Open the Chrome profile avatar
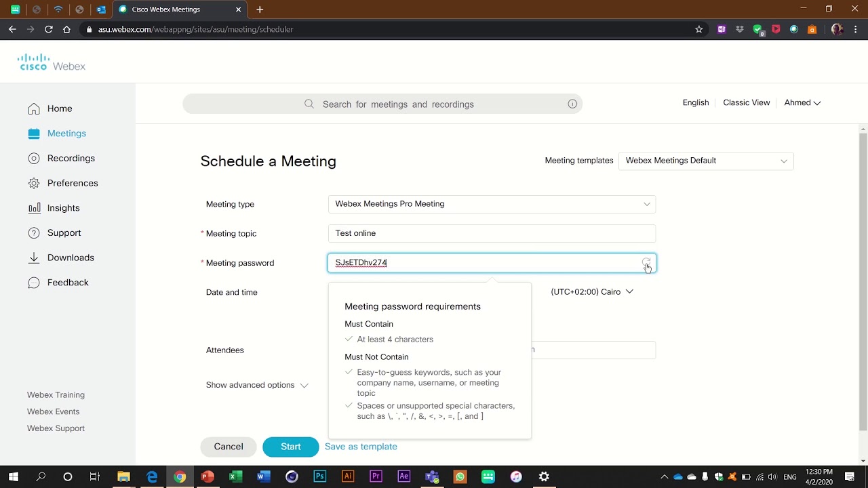Screen dimensions: 868x488 click(x=837, y=29)
